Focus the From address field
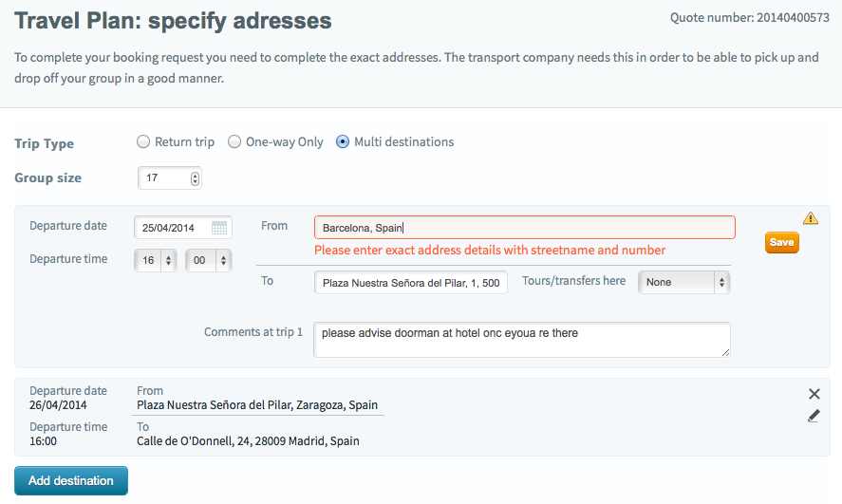Image resolution: width=842 pixels, height=504 pixels. 524,228
